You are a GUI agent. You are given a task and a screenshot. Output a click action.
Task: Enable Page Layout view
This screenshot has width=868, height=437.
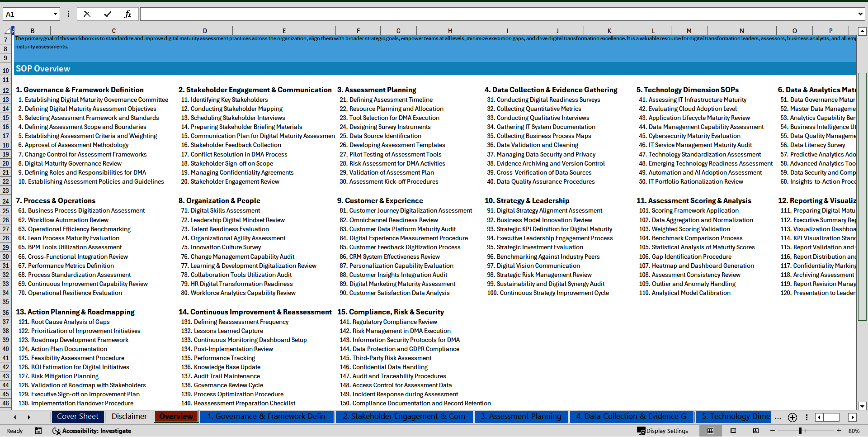pos(733,431)
